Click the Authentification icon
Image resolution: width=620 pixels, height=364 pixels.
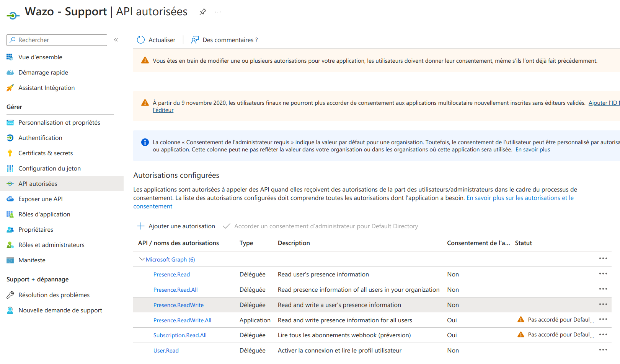(10, 138)
